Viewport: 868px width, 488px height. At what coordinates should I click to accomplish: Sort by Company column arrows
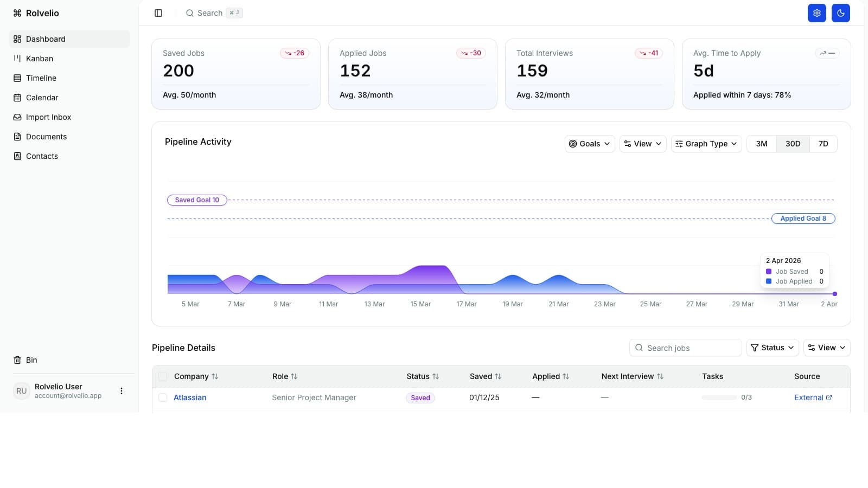coord(215,376)
